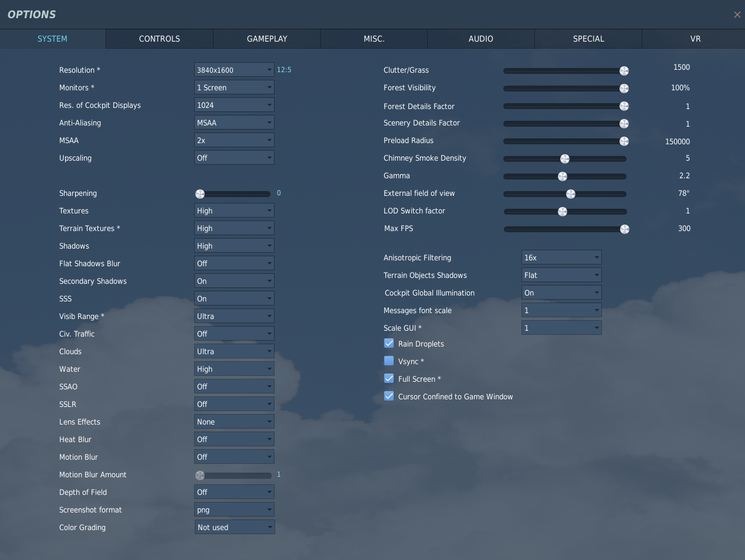Image resolution: width=745 pixels, height=560 pixels.
Task: Click the 12:5 aspect ratio value
Action: pyautogui.click(x=284, y=70)
